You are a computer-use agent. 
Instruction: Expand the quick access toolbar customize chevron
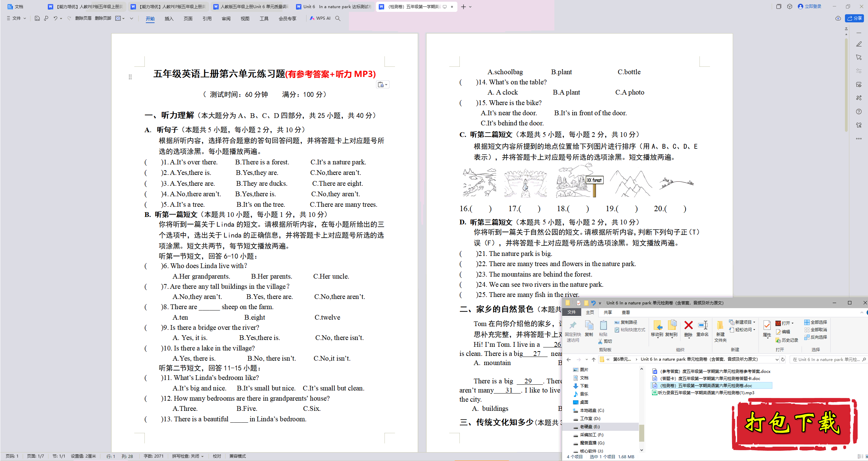point(132,18)
